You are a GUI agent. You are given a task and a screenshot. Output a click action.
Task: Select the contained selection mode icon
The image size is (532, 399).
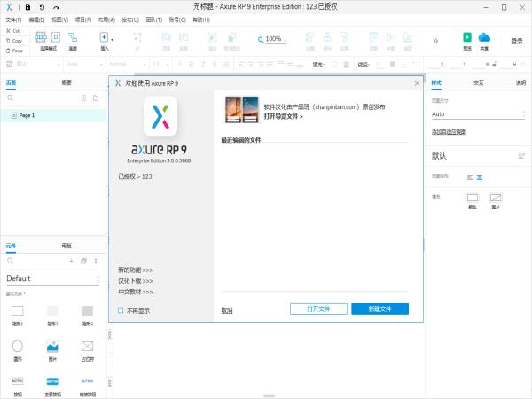pos(56,36)
